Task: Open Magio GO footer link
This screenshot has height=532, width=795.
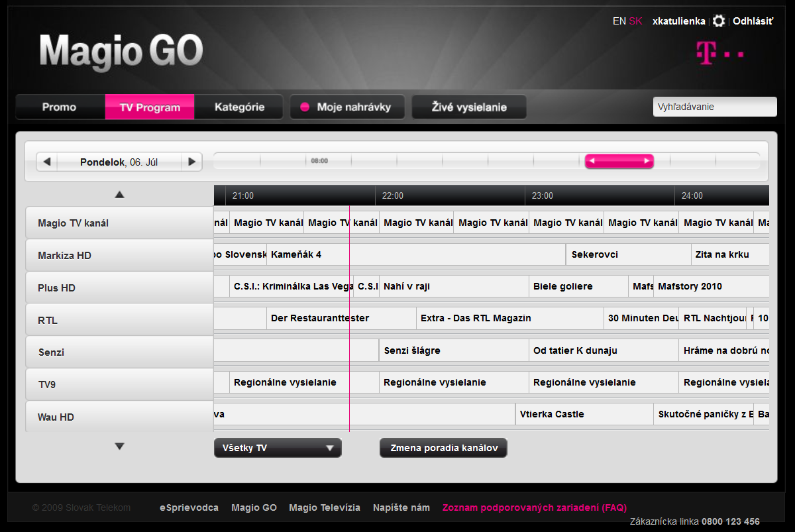Action: coord(254,507)
